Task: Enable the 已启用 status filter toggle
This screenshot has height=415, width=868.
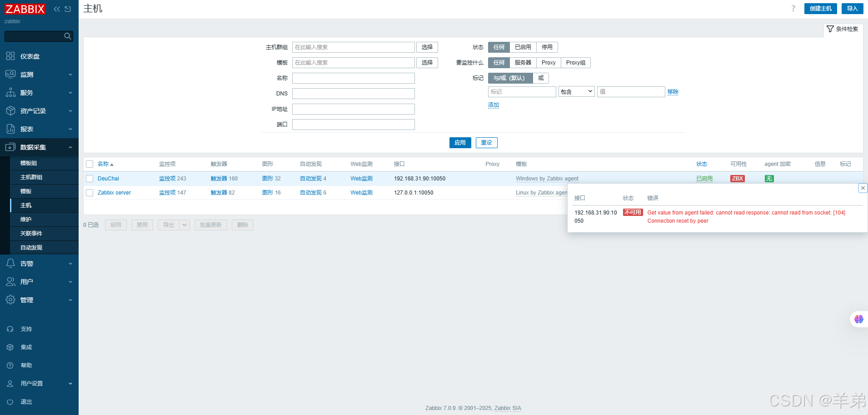Action: (524, 47)
